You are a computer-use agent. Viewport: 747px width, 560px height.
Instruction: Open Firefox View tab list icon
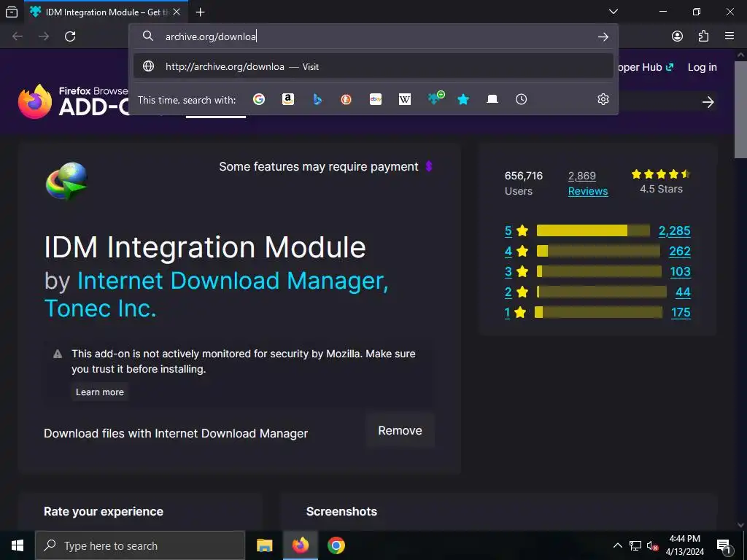pyautogui.click(x=12, y=12)
